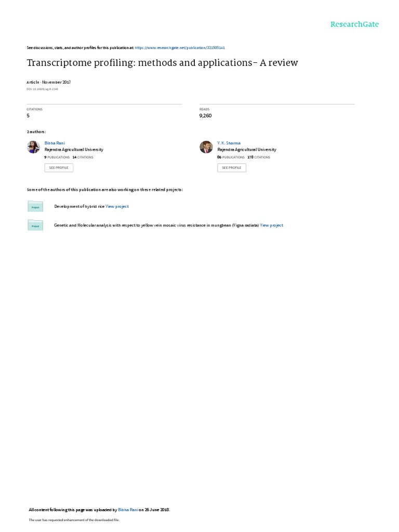Click V. K. Sharma's 178 citations stat
This screenshot has width=399, height=532.
tap(259, 157)
